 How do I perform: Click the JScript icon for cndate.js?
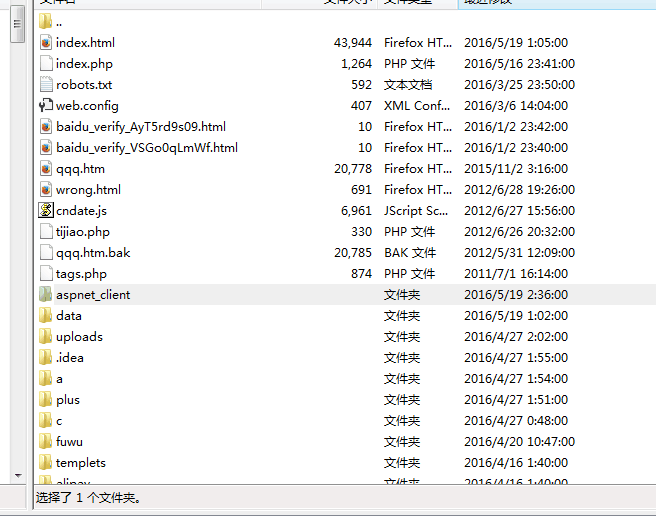(45, 211)
